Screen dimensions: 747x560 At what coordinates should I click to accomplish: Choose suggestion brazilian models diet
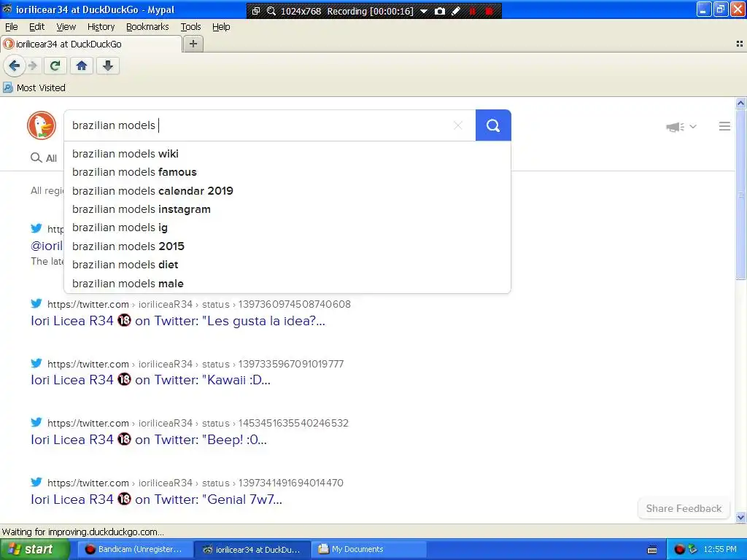287,265
